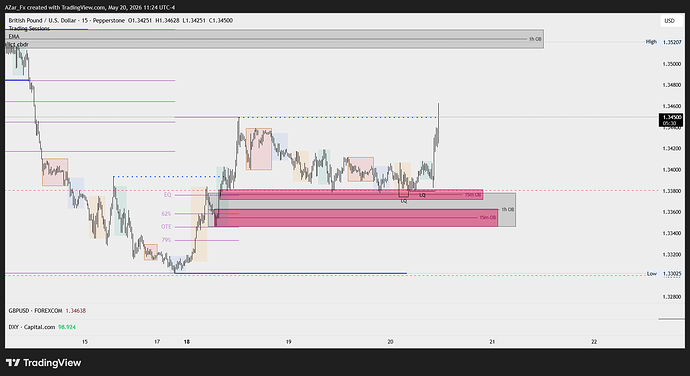This screenshot has width=690, height=376.
Task: Click the low value L1.34251
Action: (194, 20)
